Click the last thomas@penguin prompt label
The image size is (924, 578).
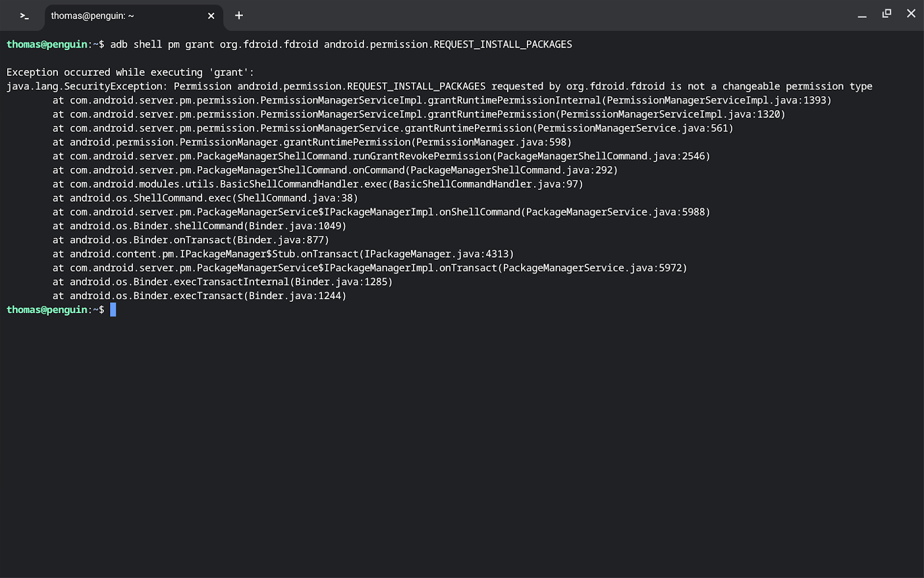(x=47, y=310)
